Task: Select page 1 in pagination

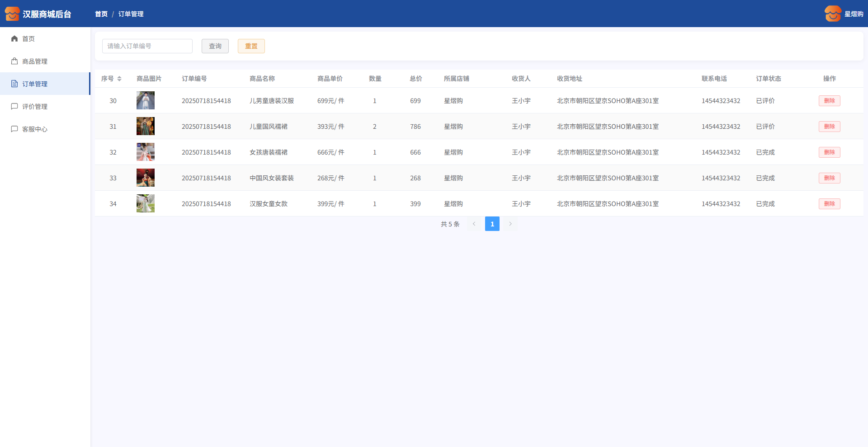Action: coord(492,224)
